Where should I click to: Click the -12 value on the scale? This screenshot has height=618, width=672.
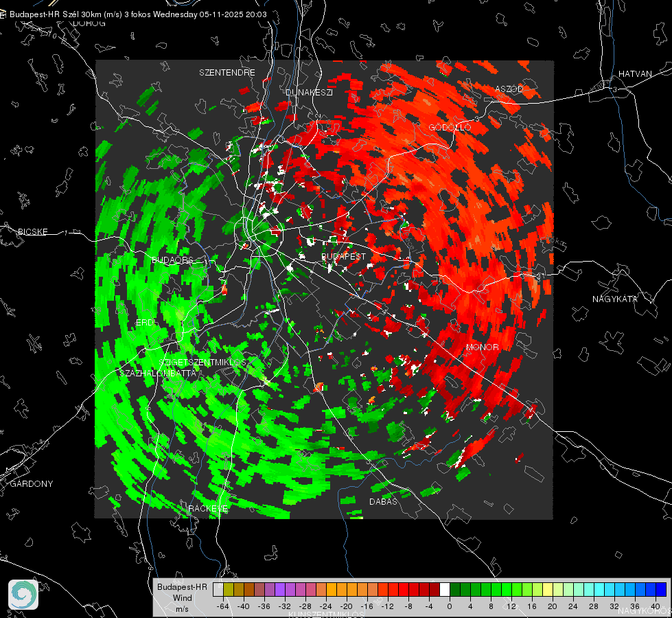pos(387,606)
